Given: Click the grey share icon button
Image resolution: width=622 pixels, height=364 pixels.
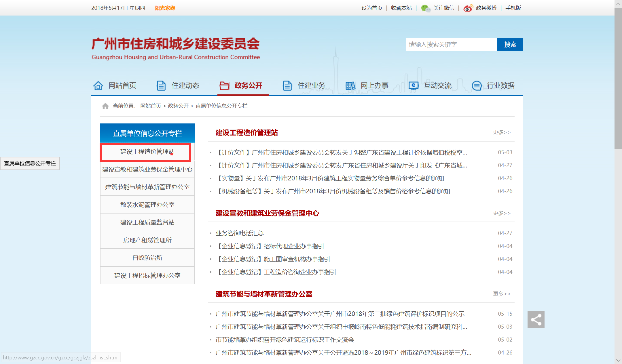Looking at the screenshot, I should click(536, 319).
